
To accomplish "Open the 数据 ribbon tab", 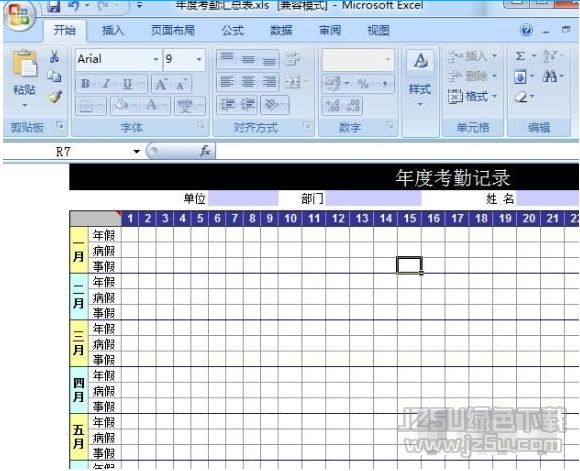I will [281, 30].
